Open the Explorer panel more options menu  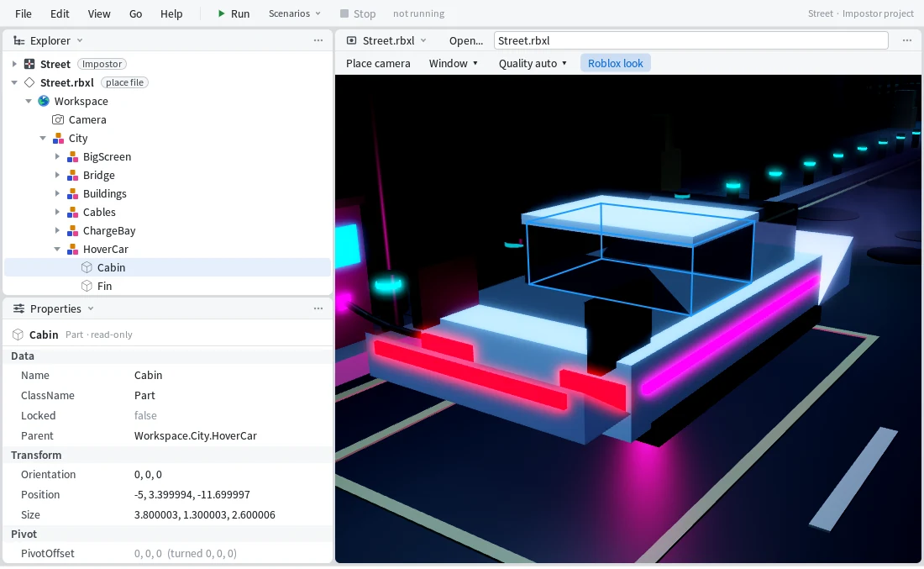(318, 40)
